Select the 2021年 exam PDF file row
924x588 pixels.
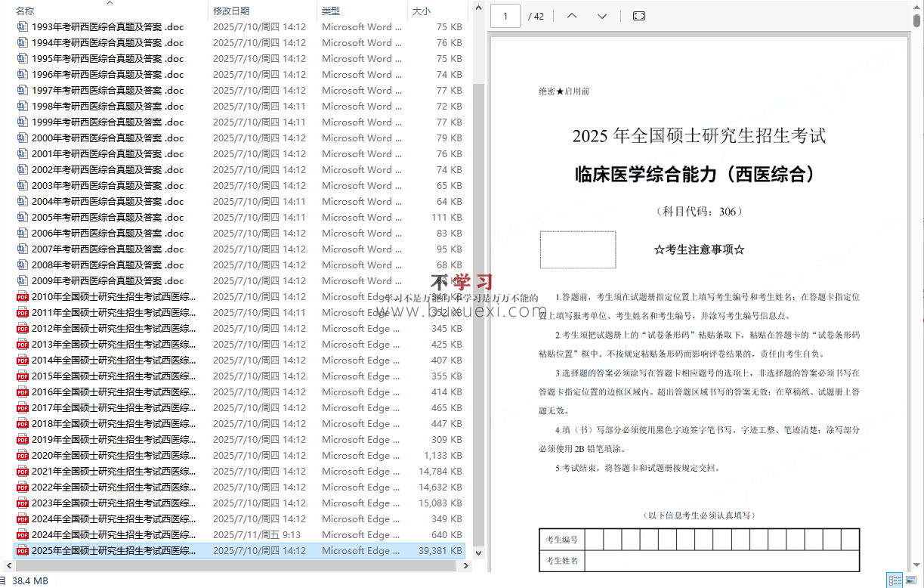[x=113, y=472]
